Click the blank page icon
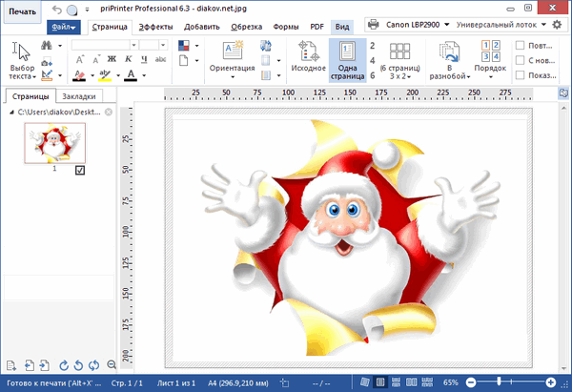Image resolution: width=572 pixels, height=392 pixels. tap(184, 60)
